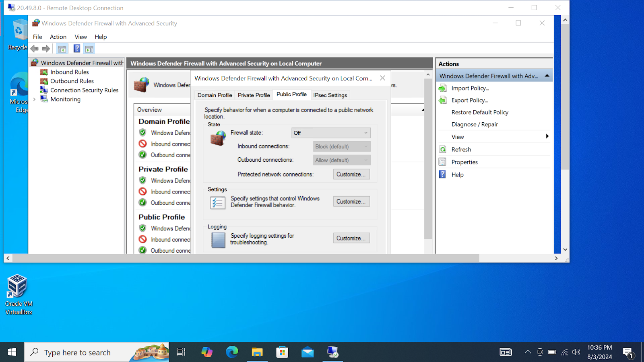This screenshot has height=362, width=644.
Task: Switch to IPsec Settings tab
Action: 330,95
